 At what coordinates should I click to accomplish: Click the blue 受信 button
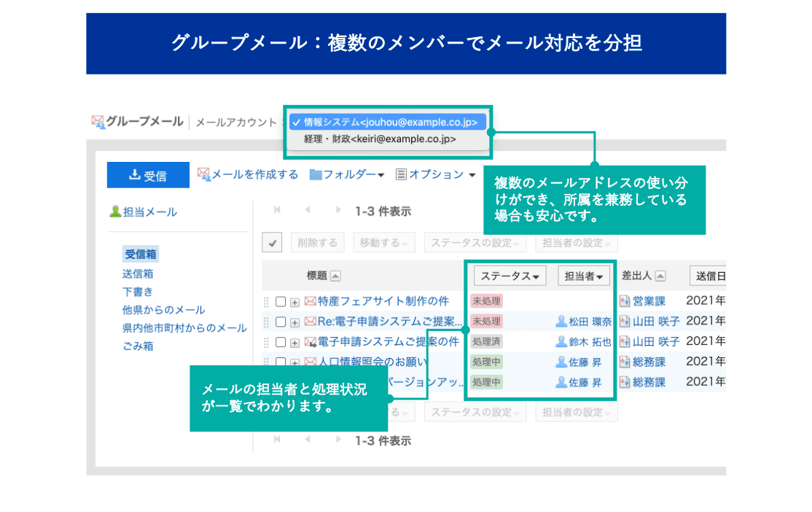(x=148, y=175)
